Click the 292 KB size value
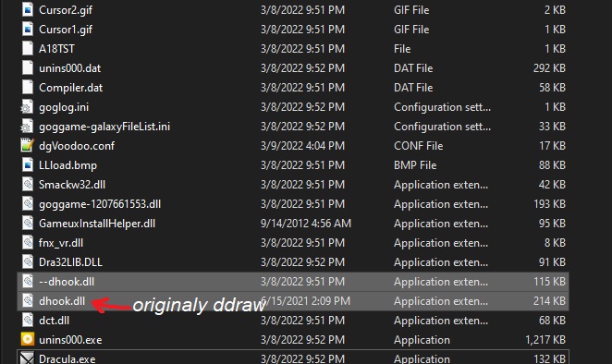 549,68
